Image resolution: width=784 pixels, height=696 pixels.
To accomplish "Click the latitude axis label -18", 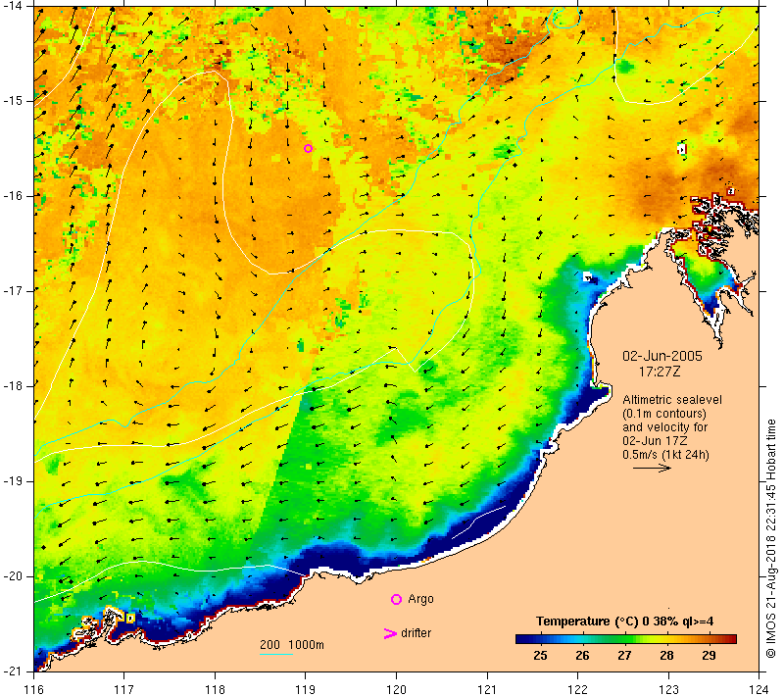I will tap(13, 385).
